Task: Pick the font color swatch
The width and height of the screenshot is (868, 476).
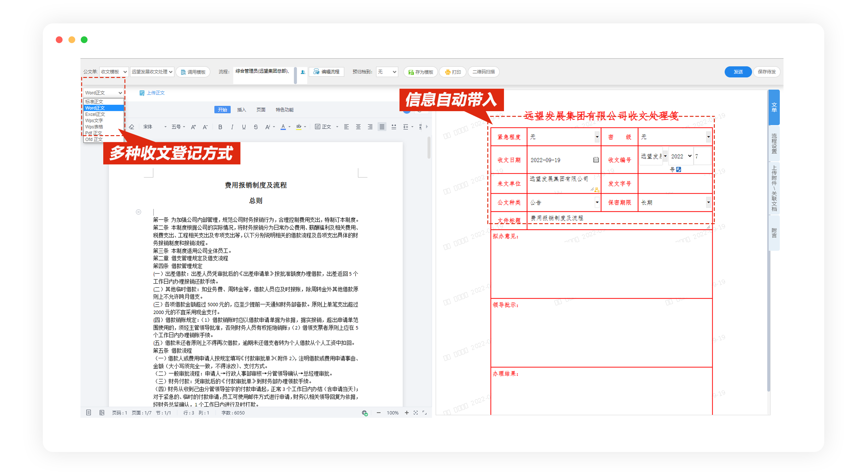Action: [x=283, y=127]
